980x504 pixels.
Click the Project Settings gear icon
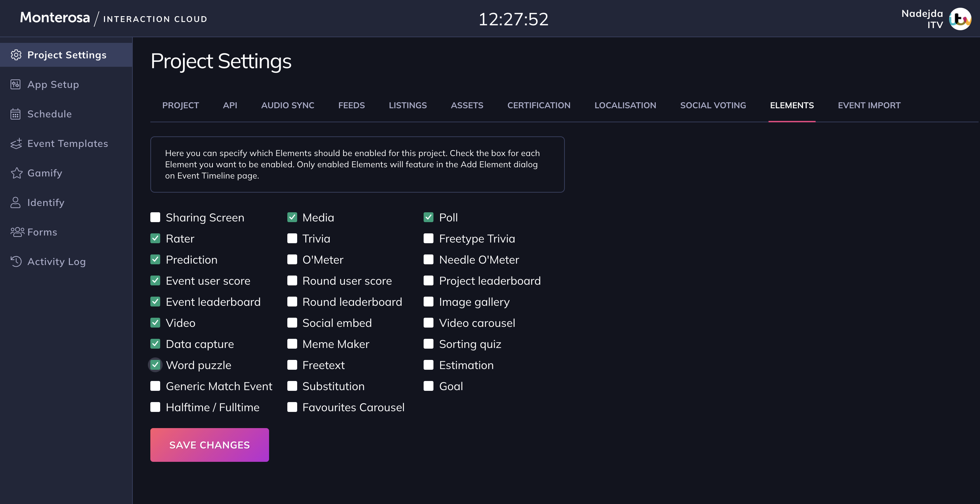coord(16,55)
